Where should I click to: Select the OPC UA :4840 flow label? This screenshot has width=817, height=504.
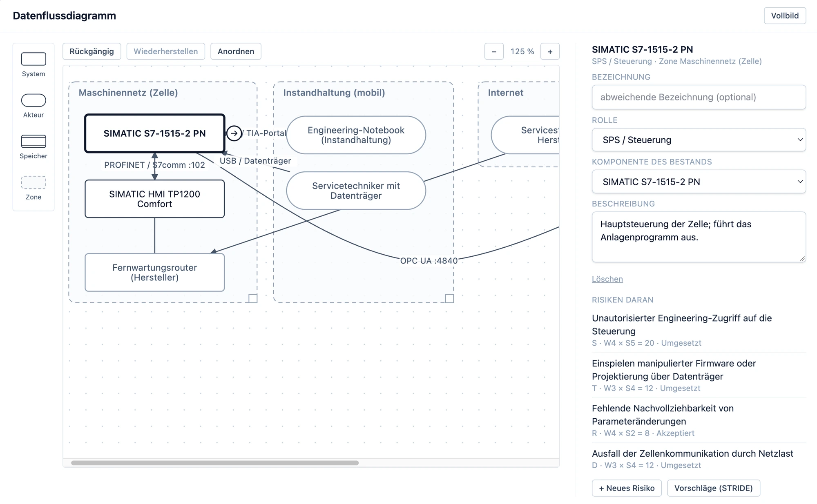pos(429,261)
